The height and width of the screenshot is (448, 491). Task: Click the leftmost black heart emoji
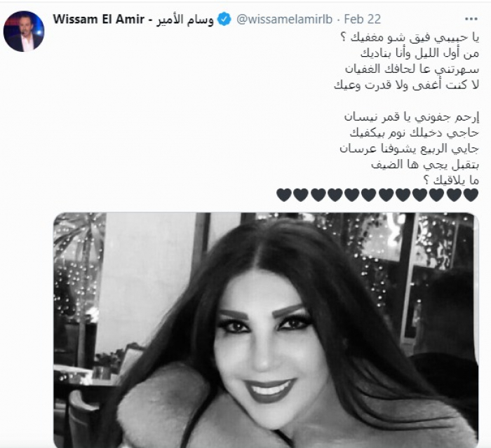284,195
